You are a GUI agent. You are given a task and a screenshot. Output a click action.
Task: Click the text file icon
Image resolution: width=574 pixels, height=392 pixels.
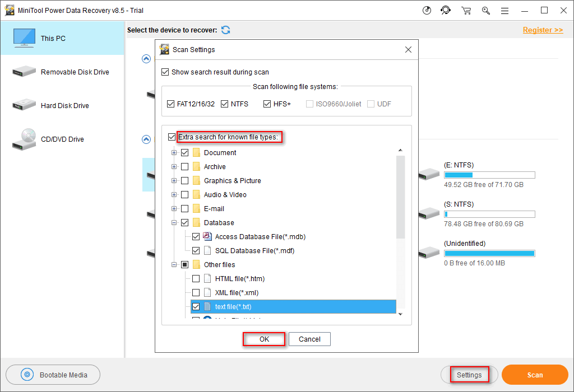(207, 306)
